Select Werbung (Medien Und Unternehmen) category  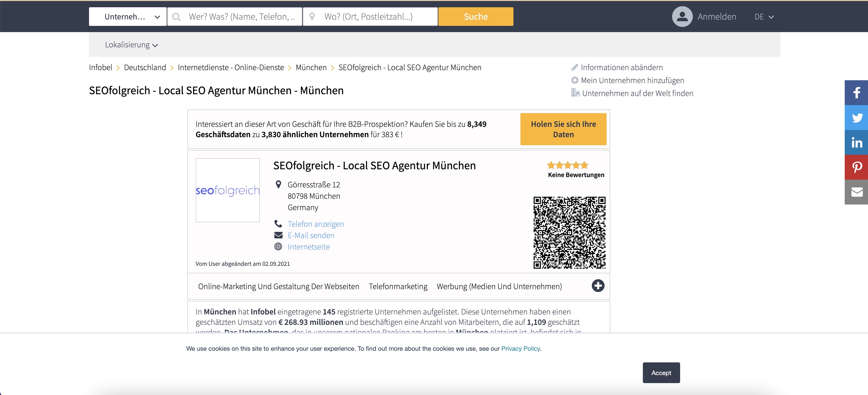[x=499, y=286]
